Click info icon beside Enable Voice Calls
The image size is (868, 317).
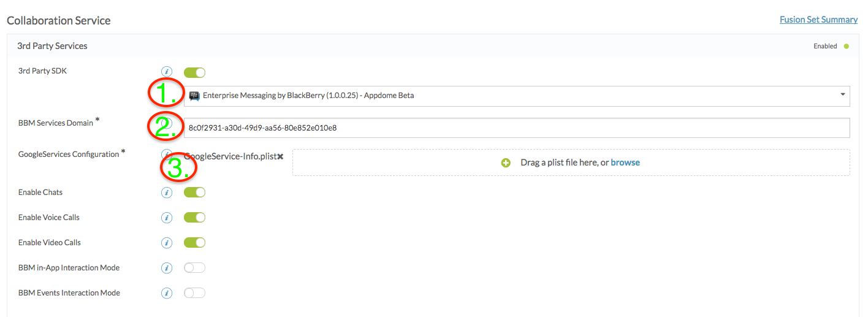tap(166, 218)
